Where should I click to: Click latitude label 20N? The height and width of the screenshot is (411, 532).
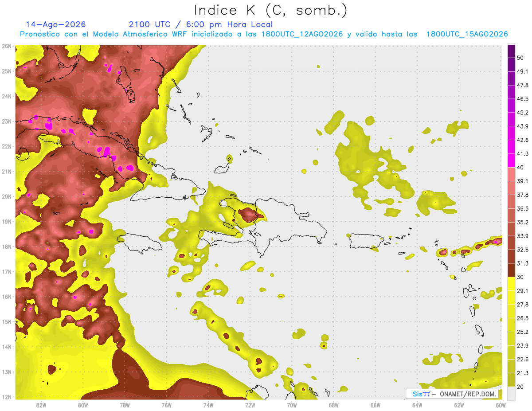pos(6,196)
